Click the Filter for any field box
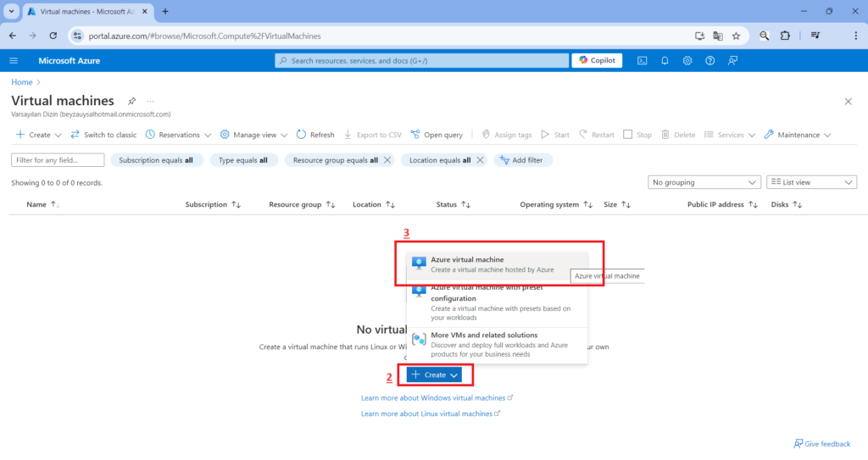The height and width of the screenshot is (460, 868). pos(58,160)
